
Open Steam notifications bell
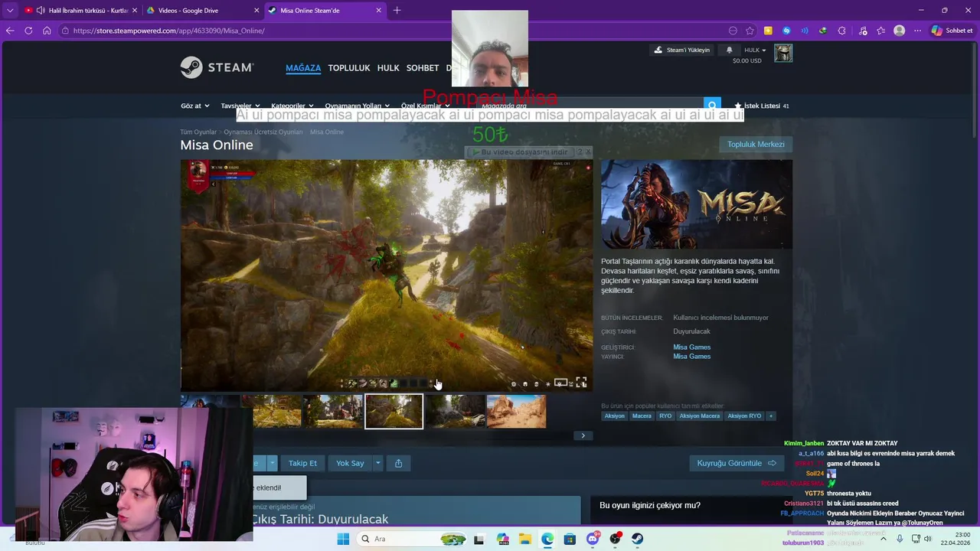(x=729, y=50)
